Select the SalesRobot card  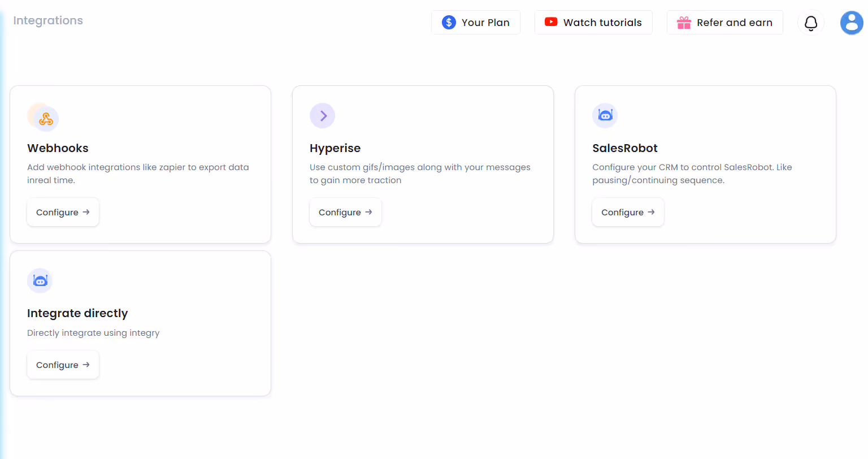click(x=705, y=164)
